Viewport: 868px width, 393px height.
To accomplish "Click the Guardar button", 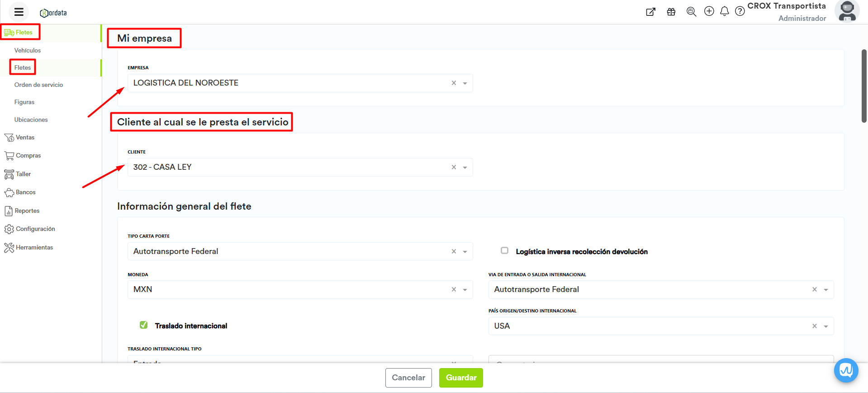I will click(x=461, y=378).
